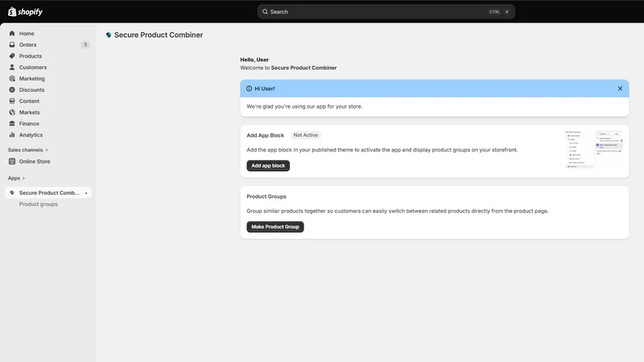Click the pin dot next to app name
Screen dimensions: 644x362
point(86,193)
